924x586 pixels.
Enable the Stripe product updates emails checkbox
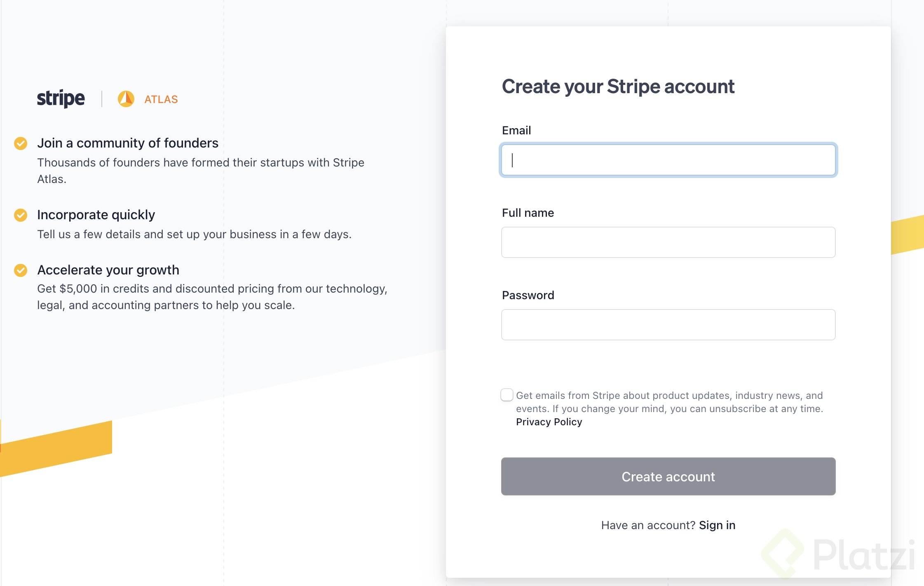point(507,395)
